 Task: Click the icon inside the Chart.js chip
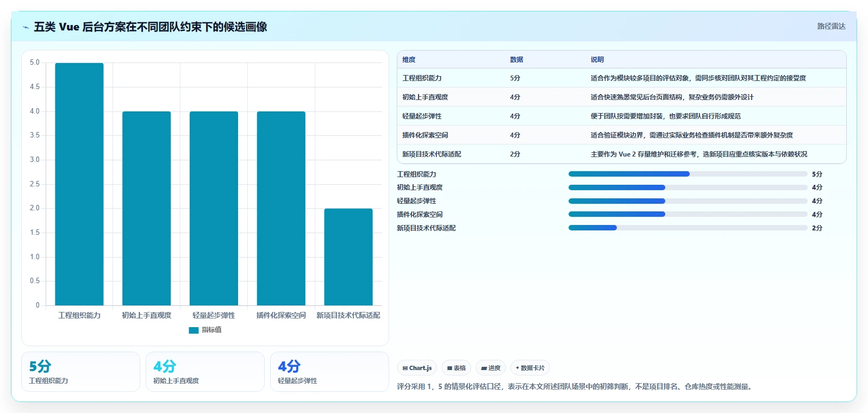coord(405,368)
